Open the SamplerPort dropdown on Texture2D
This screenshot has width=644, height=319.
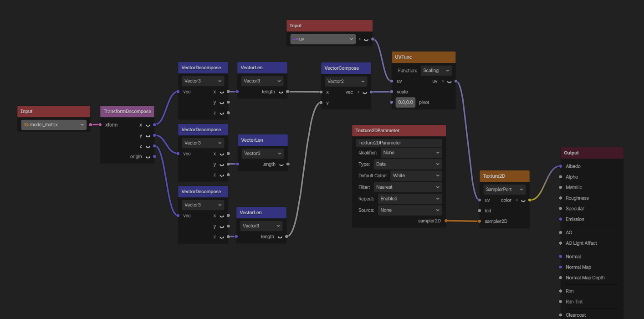[504, 190]
